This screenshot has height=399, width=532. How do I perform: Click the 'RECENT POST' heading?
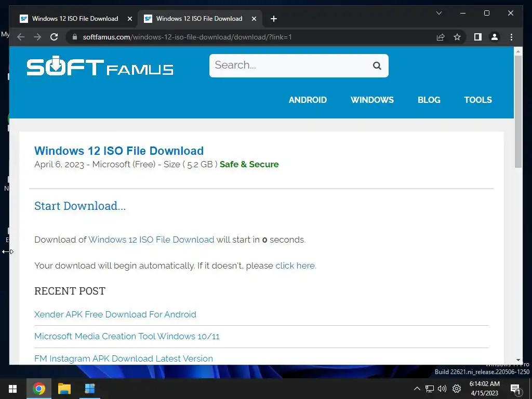tap(70, 291)
